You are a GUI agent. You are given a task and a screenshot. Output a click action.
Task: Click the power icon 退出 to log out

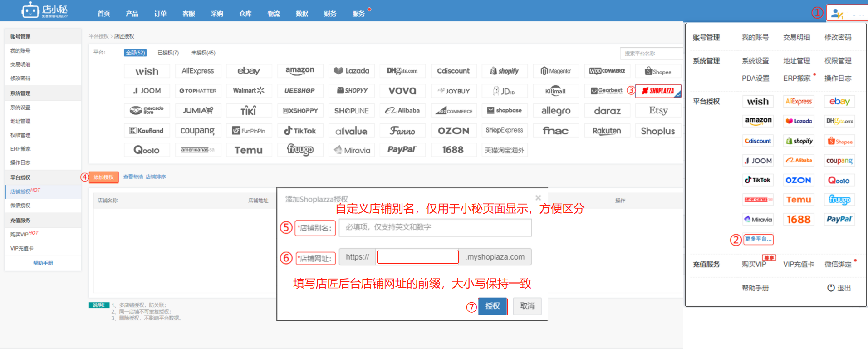click(x=839, y=288)
